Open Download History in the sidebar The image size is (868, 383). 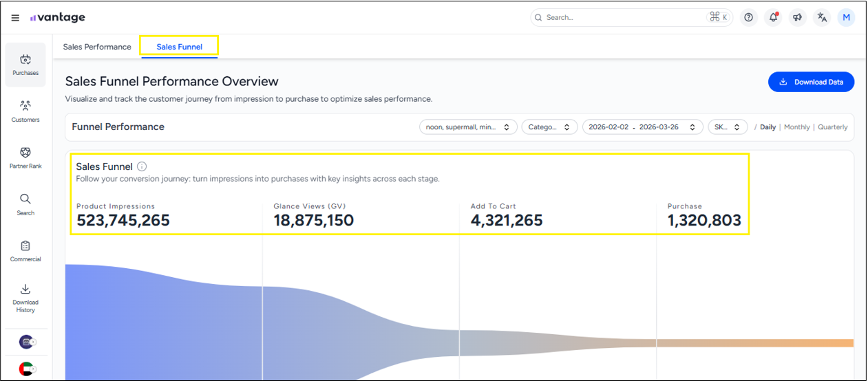click(25, 298)
